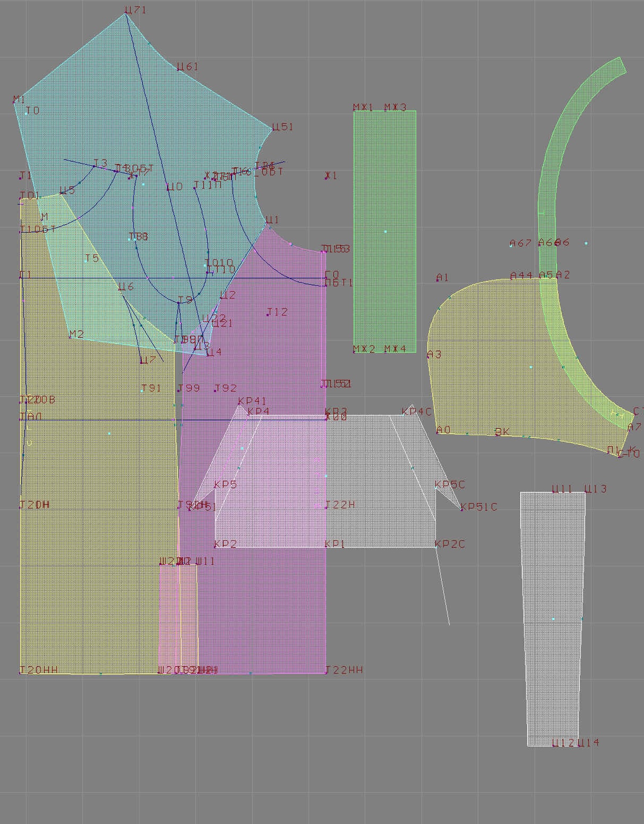Click the Т22НН point at the hem
644x824 pixels.
coord(325,673)
